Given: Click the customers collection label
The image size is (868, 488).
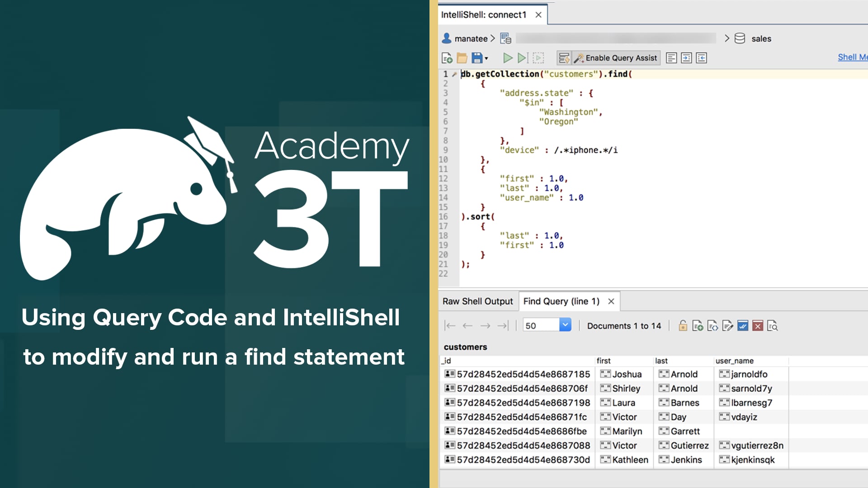Looking at the screenshot, I should pyautogui.click(x=465, y=347).
